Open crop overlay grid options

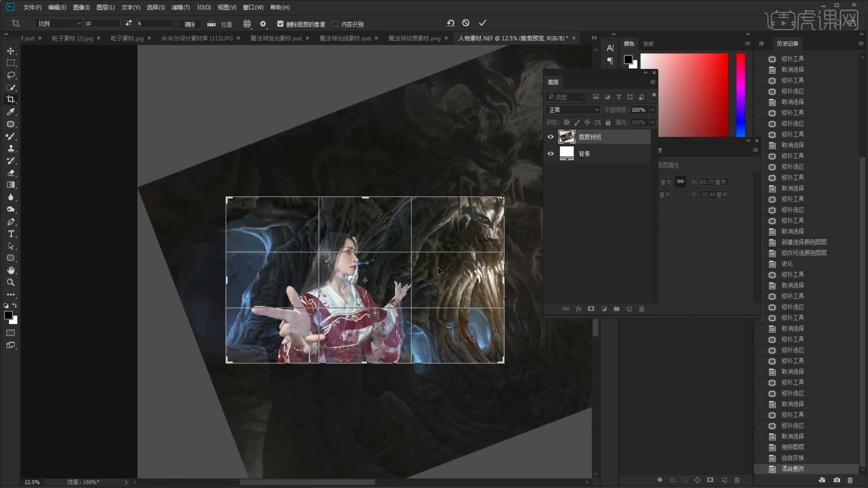pos(247,24)
